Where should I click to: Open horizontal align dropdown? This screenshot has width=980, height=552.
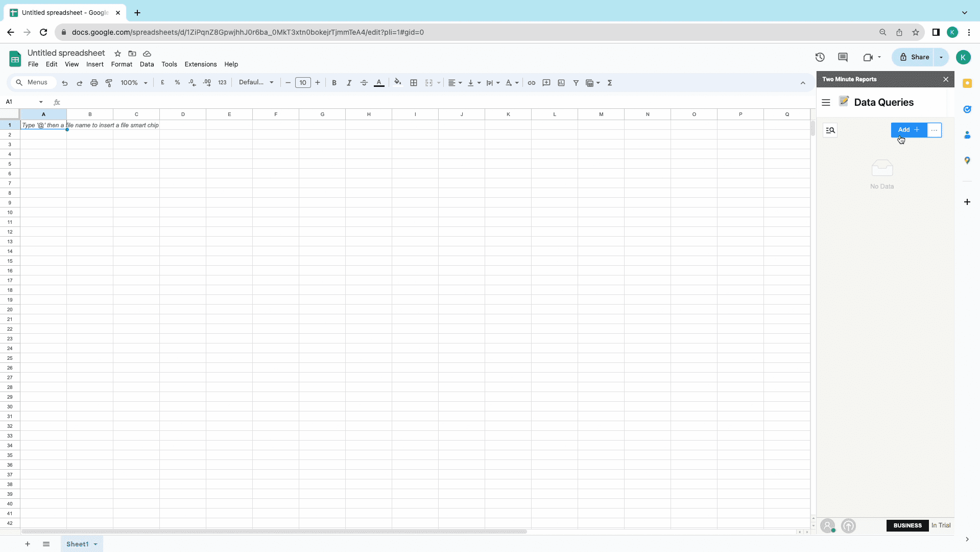pyautogui.click(x=455, y=83)
